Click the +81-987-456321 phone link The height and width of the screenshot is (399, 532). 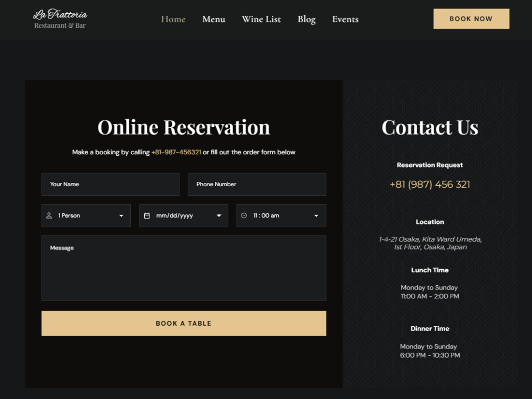pyautogui.click(x=176, y=152)
